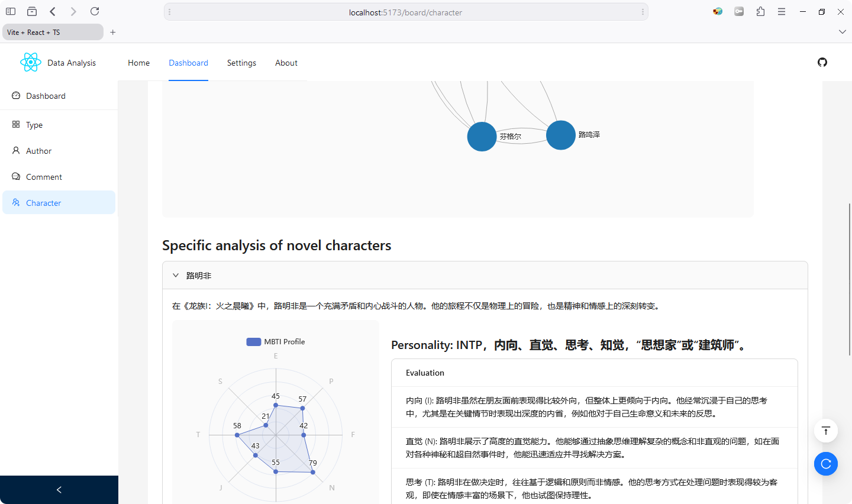The image size is (852, 504).
Task: Open the Home menu item
Action: [138, 63]
